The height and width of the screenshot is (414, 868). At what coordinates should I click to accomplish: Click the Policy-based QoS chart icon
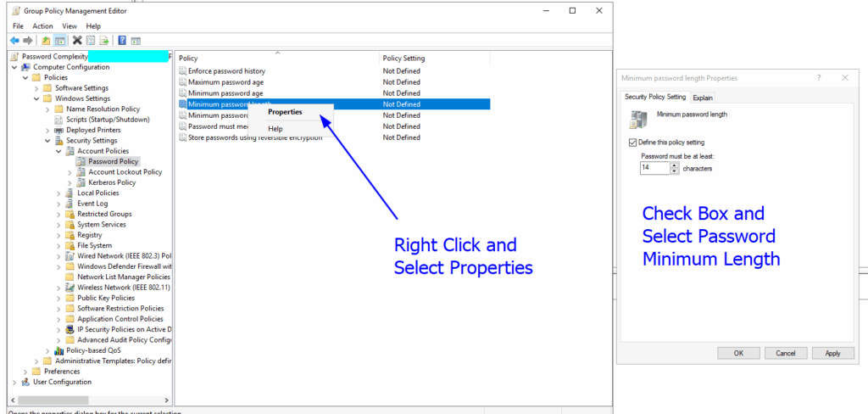click(x=58, y=350)
